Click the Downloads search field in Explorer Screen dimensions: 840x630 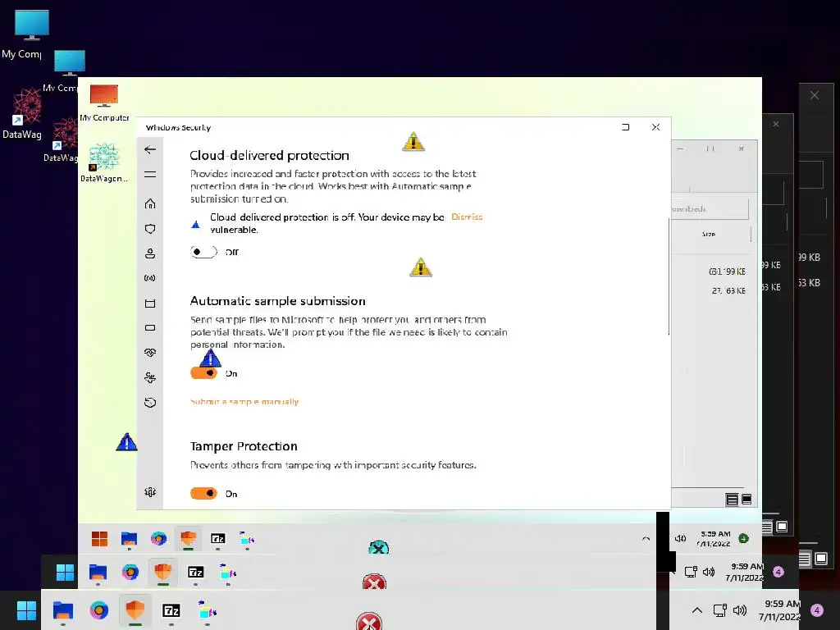pyautogui.click(x=710, y=208)
